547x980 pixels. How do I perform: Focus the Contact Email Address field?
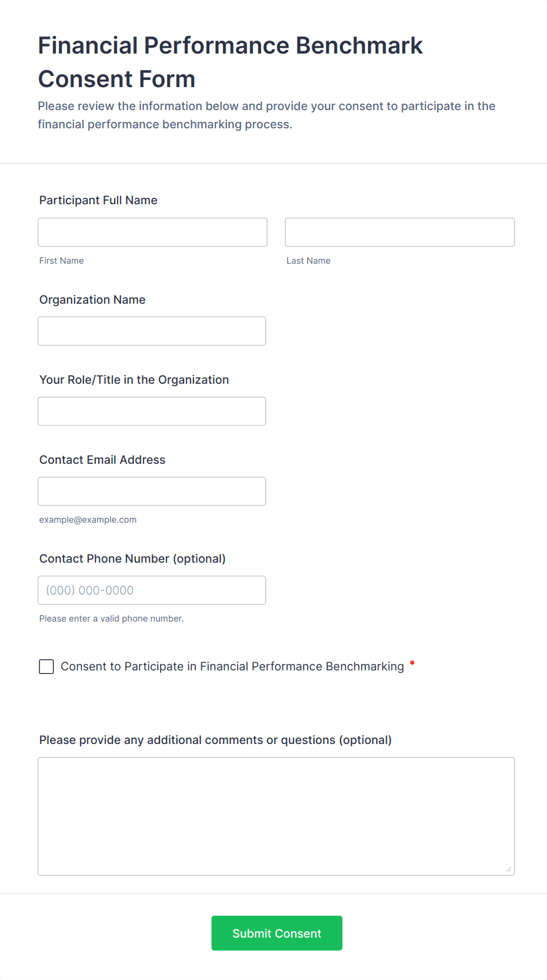click(152, 491)
